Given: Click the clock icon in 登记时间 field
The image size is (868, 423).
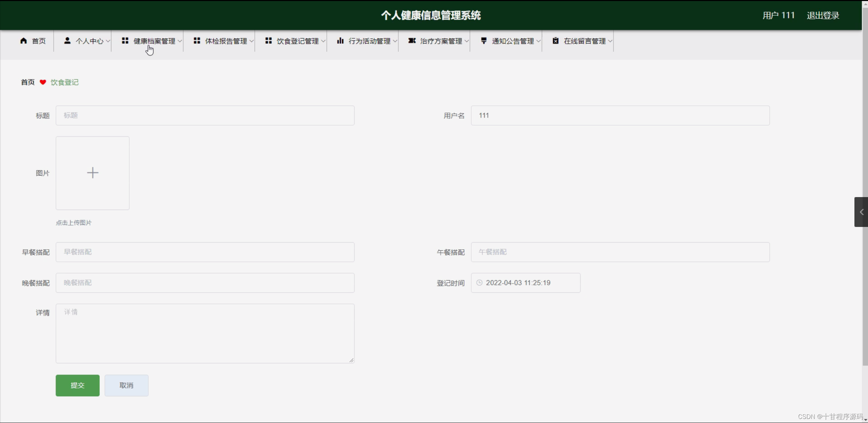Looking at the screenshot, I should tap(479, 283).
